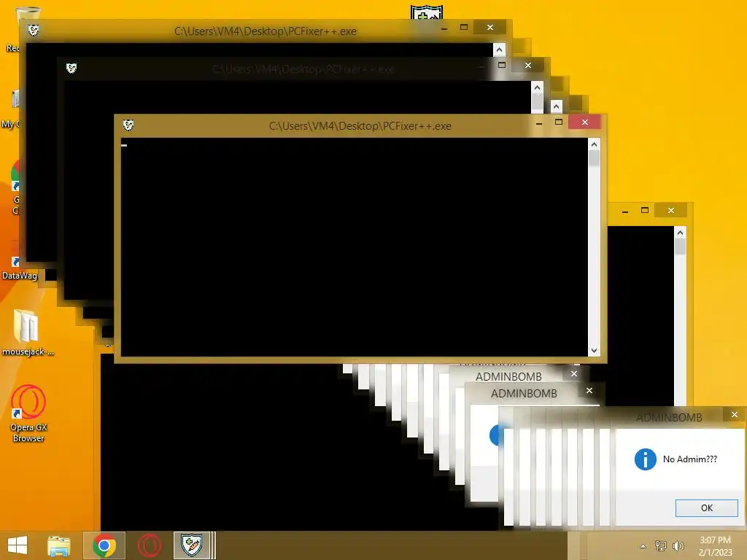Viewport: 747px width, 560px height.
Task: Maximize the front PCFixer++.exe console window
Action: click(x=558, y=122)
